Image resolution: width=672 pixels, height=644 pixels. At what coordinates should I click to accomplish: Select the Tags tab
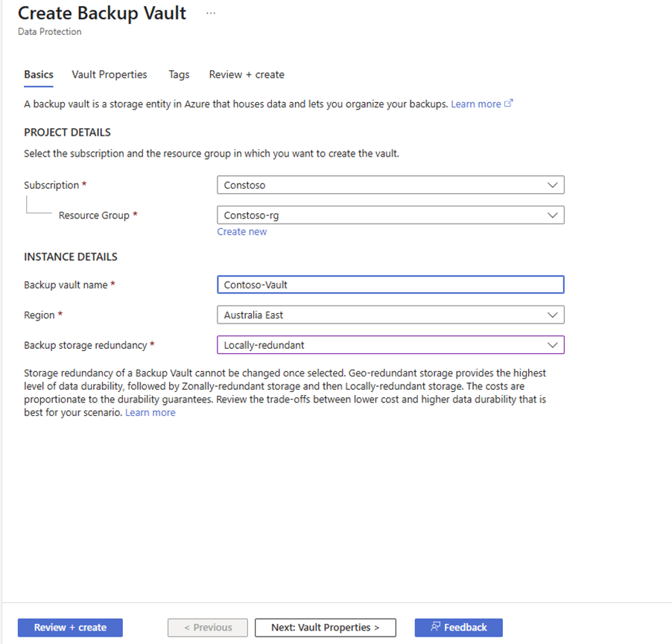[x=179, y=75]
